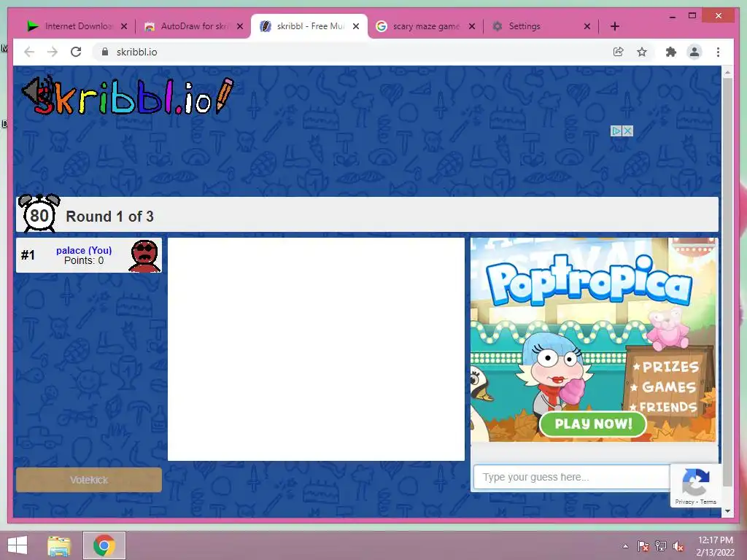Go forward in browser history
747x560 pixels.
tap(53, 52)
